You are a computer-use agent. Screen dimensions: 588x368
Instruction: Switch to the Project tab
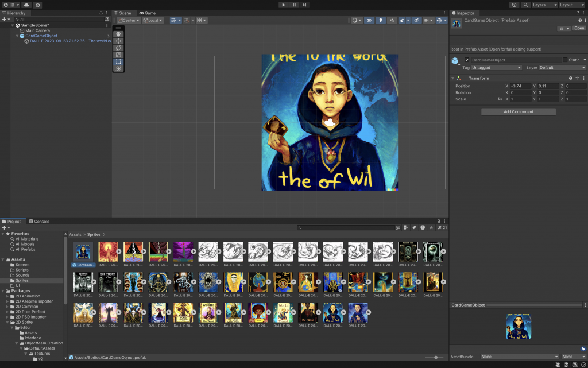[x=11, y=222]
